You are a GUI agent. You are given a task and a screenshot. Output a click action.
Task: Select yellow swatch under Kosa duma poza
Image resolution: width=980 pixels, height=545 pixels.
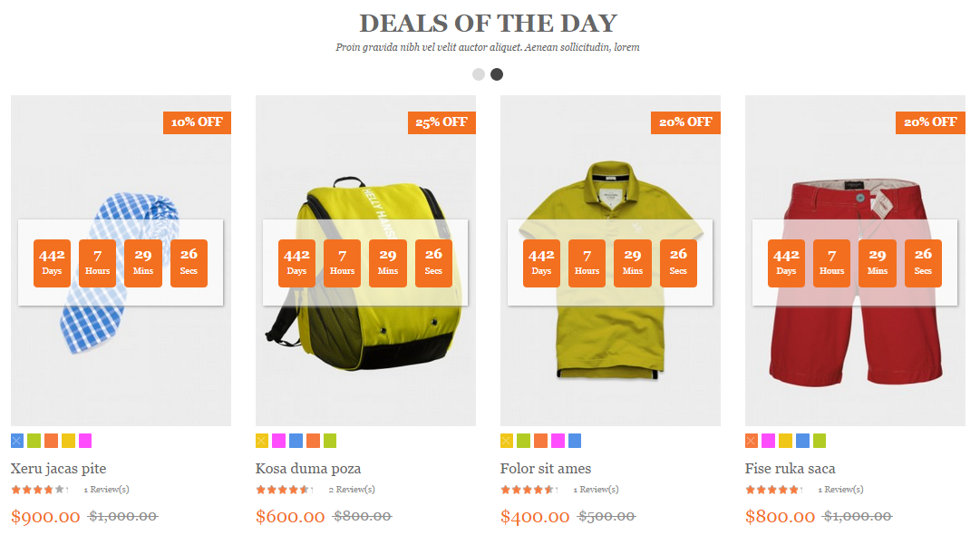click(x=262, y=441)
